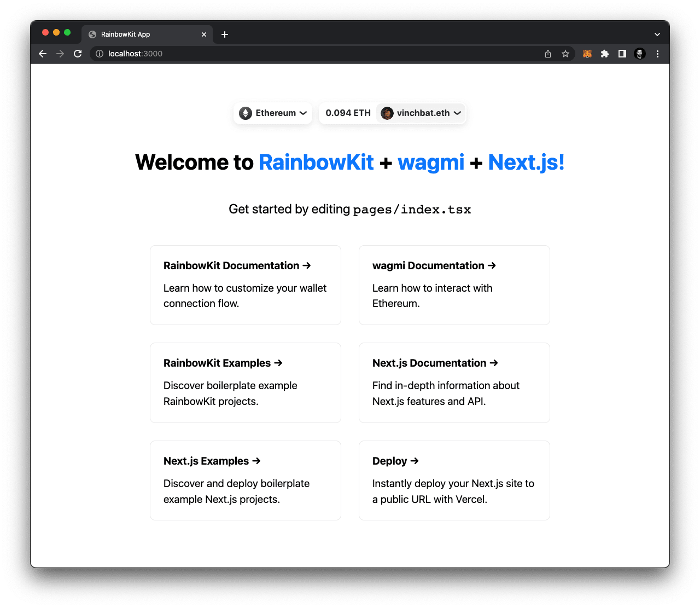Viewport: 700px width, 608px height.
Task: Open the MetaMask fox extension
Action: tap(587, 54)
